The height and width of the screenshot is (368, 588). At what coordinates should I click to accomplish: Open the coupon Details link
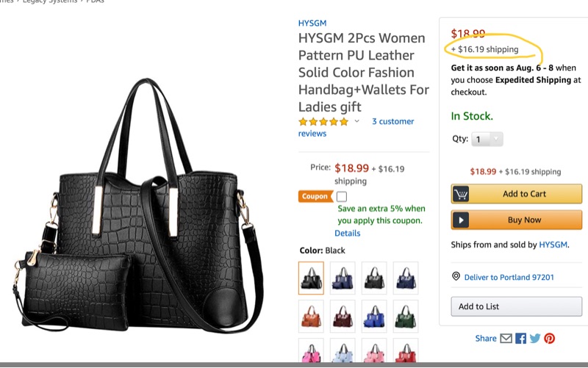348,233
